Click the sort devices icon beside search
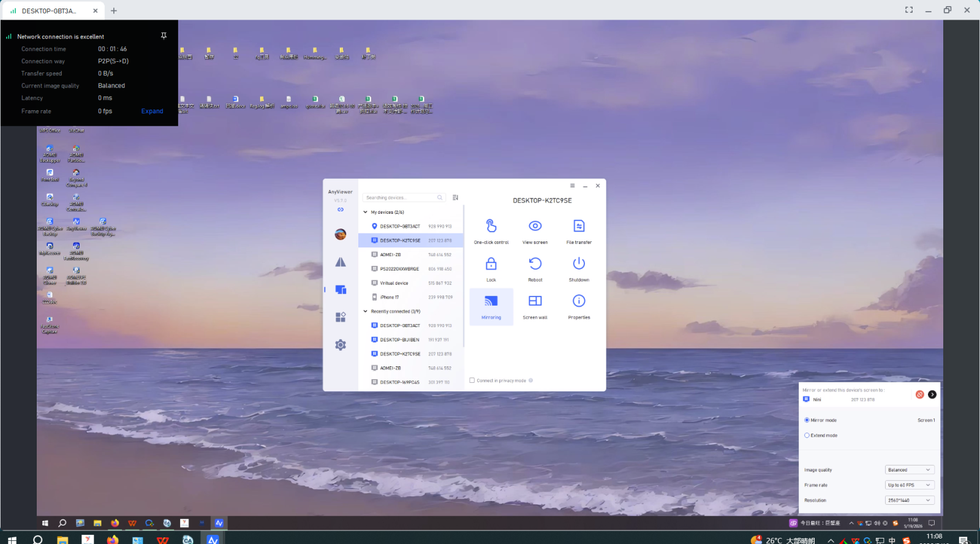The height and width of the screenshot is (544, 980). (455, 198)
